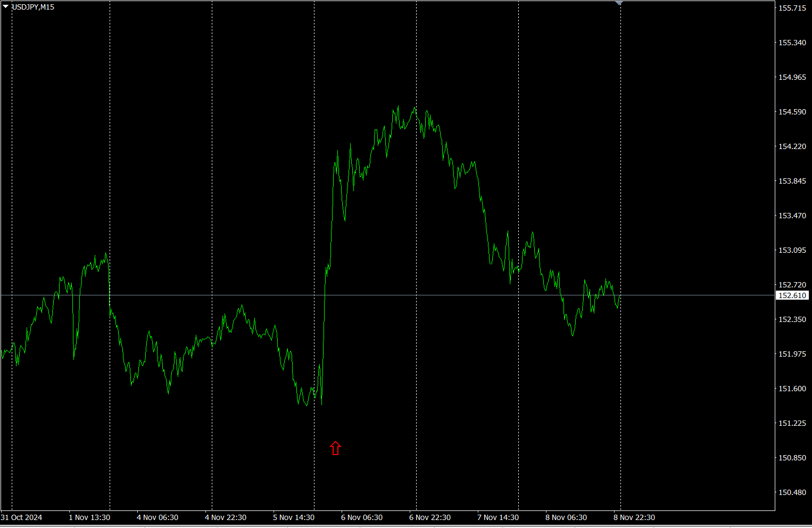Click the 151.225 price scale label

pos(792,423)
